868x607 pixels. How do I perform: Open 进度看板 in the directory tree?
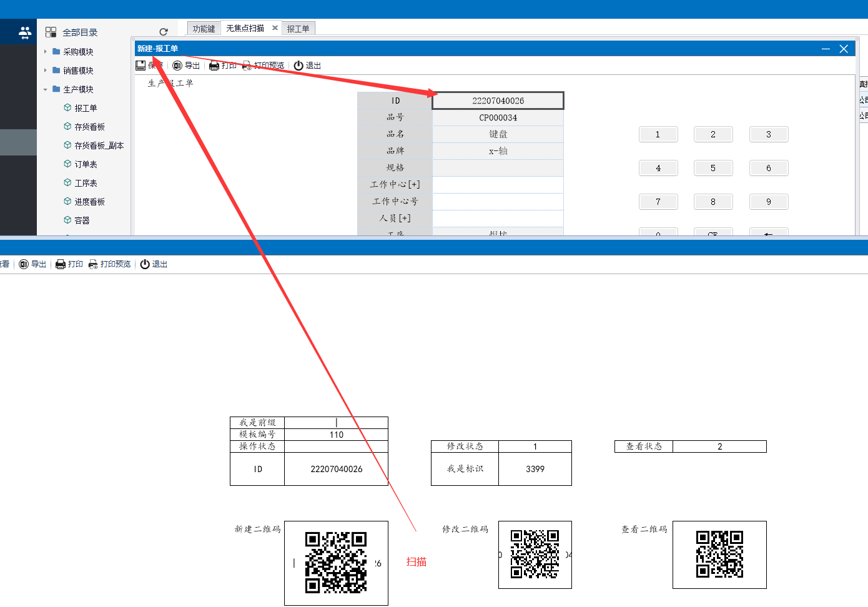click(89, 202)
